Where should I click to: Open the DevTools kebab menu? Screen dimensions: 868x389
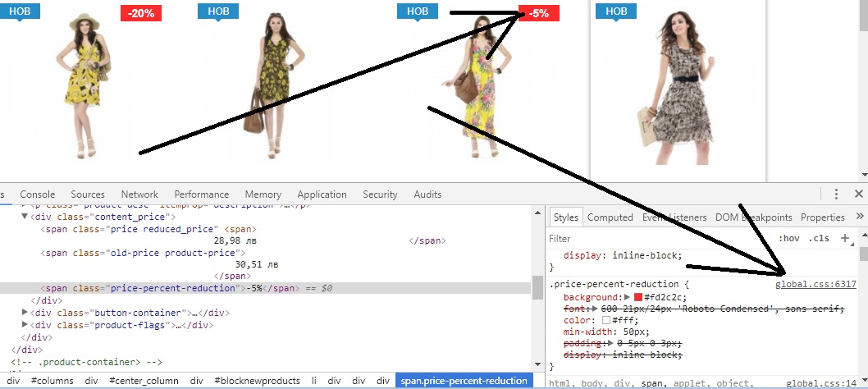tap(837, 194)
